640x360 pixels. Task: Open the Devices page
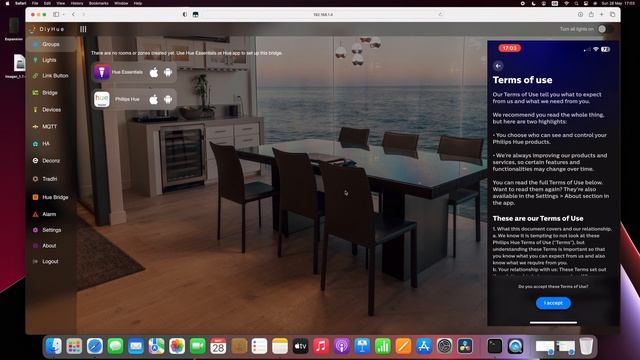coord(51,110)
